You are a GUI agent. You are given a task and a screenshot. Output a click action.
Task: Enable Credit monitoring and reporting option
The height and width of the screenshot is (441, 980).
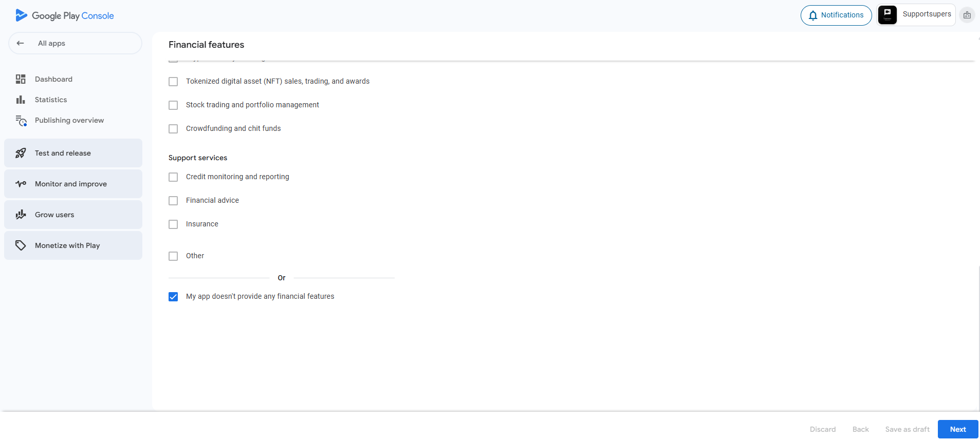click(x=173, y=177)
